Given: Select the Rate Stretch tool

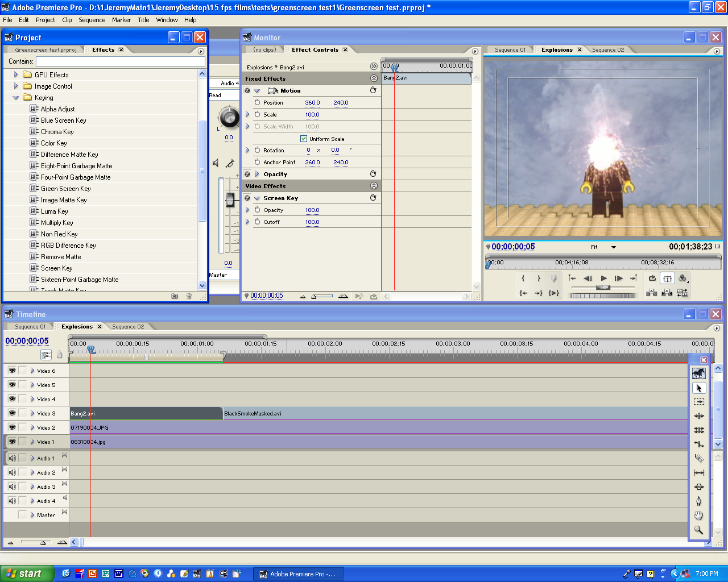Looking at the screenshot, I should tap(699, 444).
